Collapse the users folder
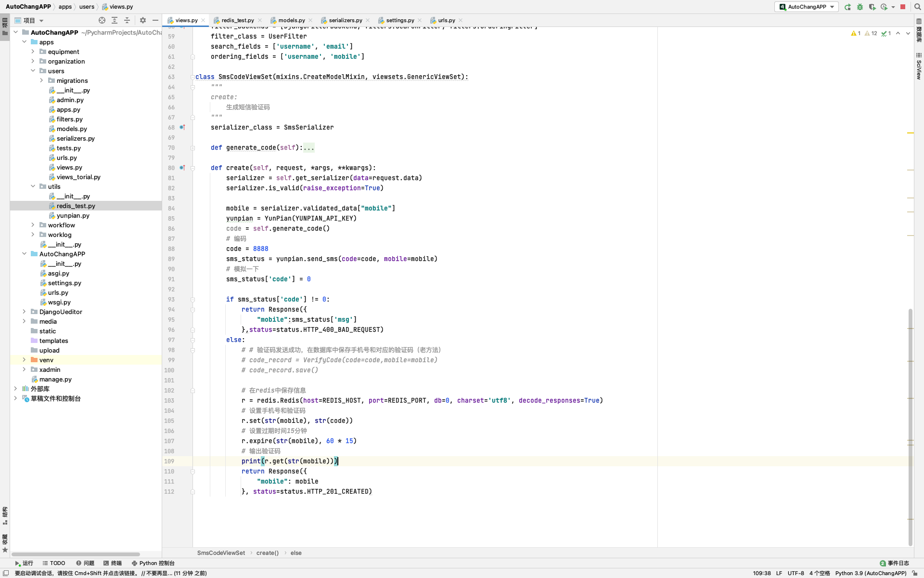924x578 pixels. click(33, 71)
